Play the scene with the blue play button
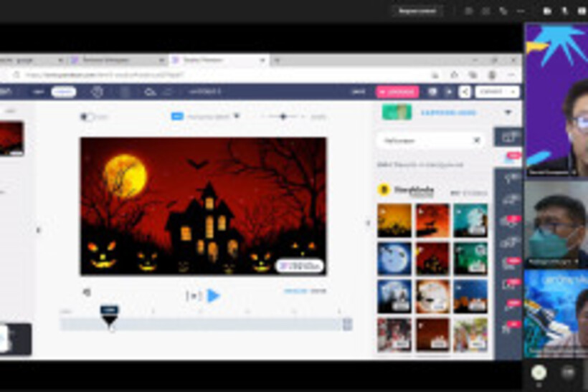Image resolution: width=588 pixels, height=392 pixels. coord(213,295)
